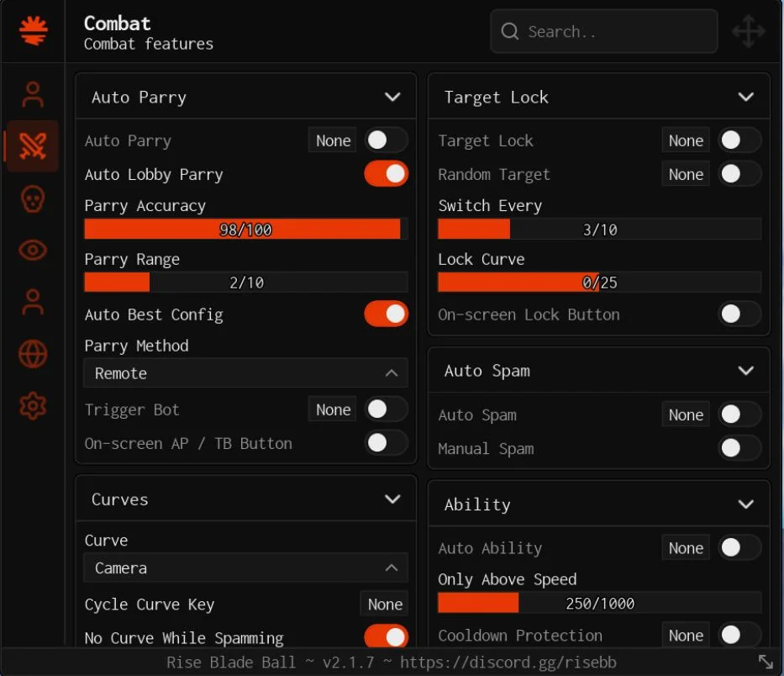Collapse the Auto Spam section header
Screen dimensions: 784x676
pyautogui.click(x=599, y=371)
